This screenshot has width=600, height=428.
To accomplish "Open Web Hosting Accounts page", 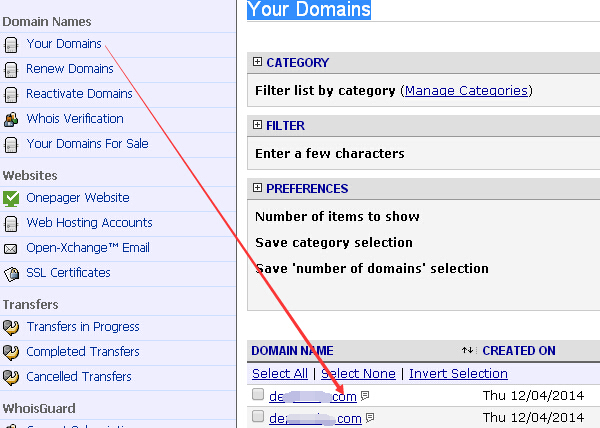I will coord(89,223).
